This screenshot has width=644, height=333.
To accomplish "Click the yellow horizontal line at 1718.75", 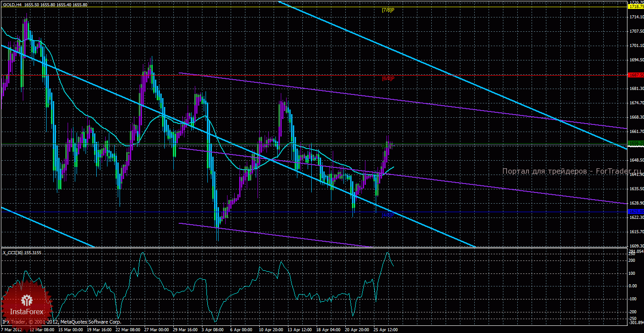I will tap(313, 7).
